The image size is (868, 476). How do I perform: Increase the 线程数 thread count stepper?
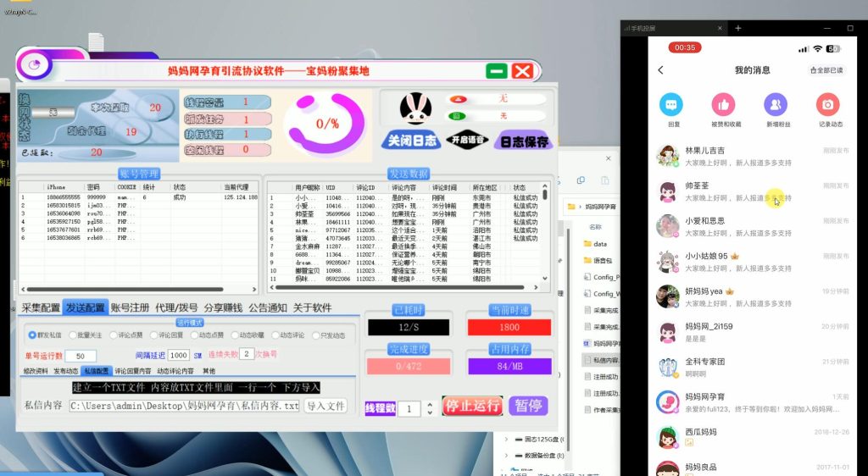tap(430, 405)
